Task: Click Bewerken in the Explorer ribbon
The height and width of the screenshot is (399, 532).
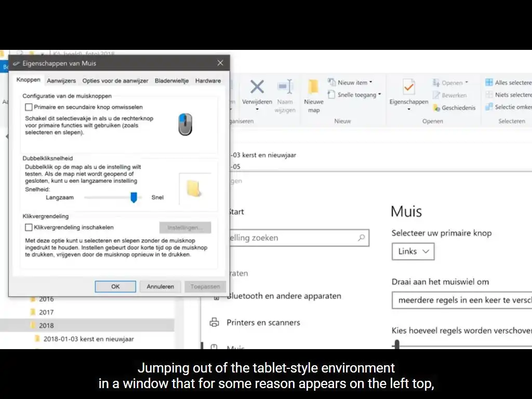Action: click(449, 96)
